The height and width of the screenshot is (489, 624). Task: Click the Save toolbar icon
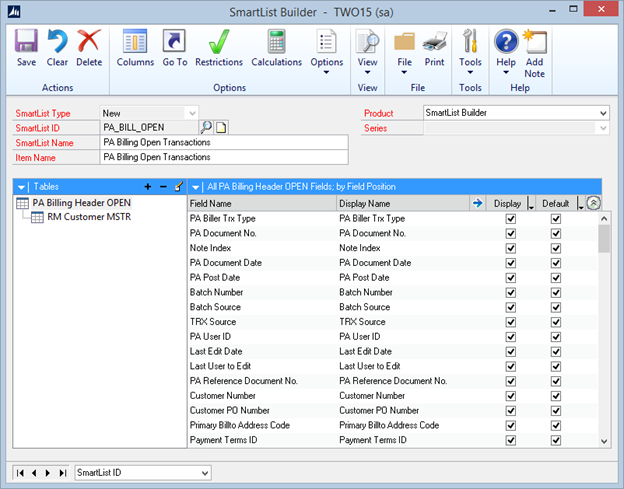(x=26, y=41)
